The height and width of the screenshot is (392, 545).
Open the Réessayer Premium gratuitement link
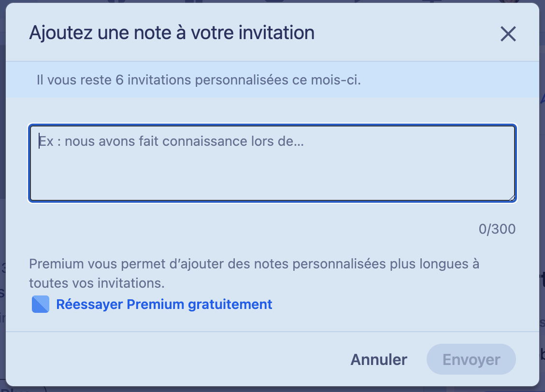[x=164, y=305]
